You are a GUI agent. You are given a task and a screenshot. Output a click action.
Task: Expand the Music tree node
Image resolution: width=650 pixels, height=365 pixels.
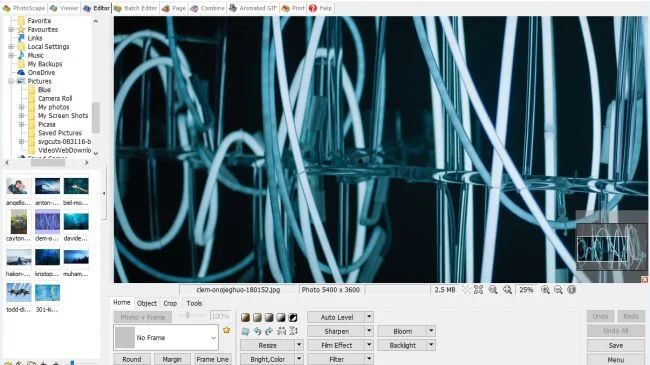pos(11,55)
